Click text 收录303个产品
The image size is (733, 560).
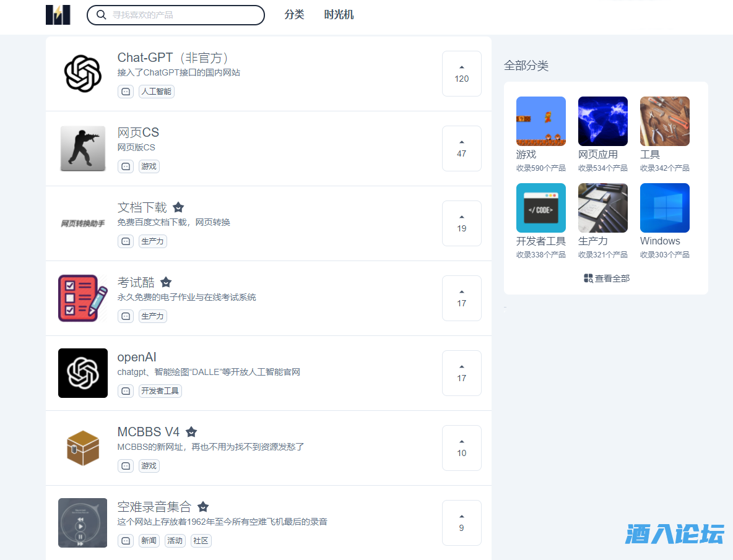(665, 255)
